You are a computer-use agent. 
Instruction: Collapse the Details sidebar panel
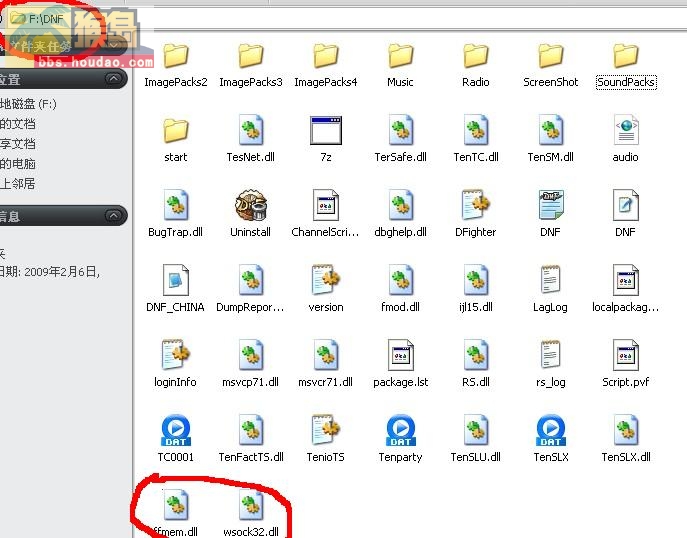113,216
